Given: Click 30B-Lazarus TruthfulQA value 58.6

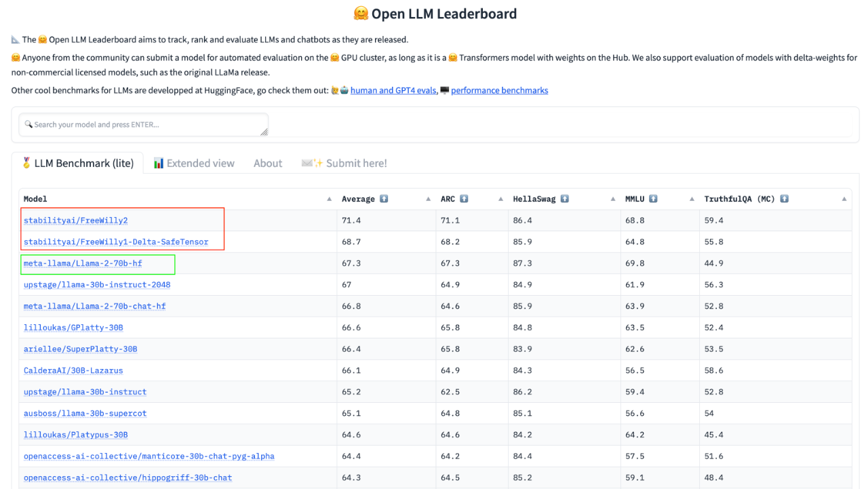Looking at the screenshot, I should pos(714,370).
